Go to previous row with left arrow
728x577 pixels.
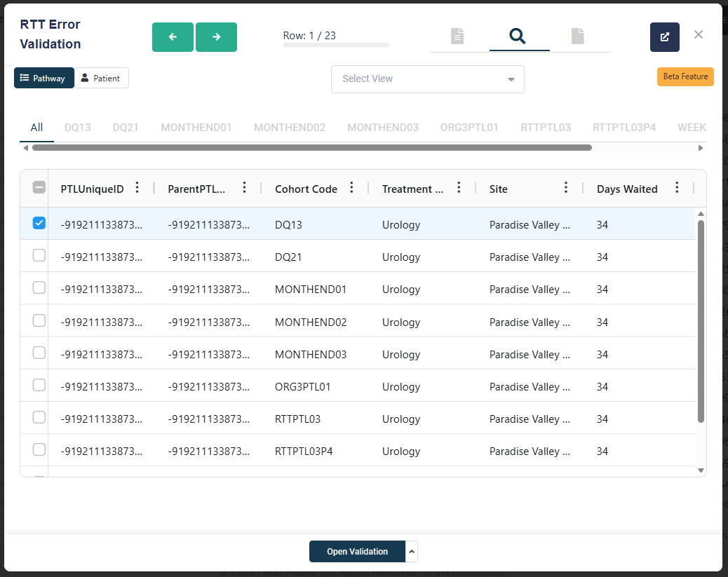[173, 37]
